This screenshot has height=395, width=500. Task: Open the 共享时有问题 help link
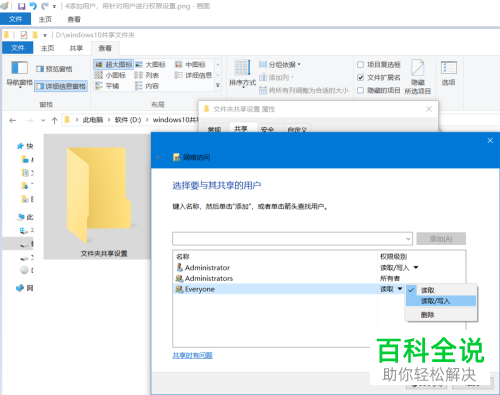[192, 355]
